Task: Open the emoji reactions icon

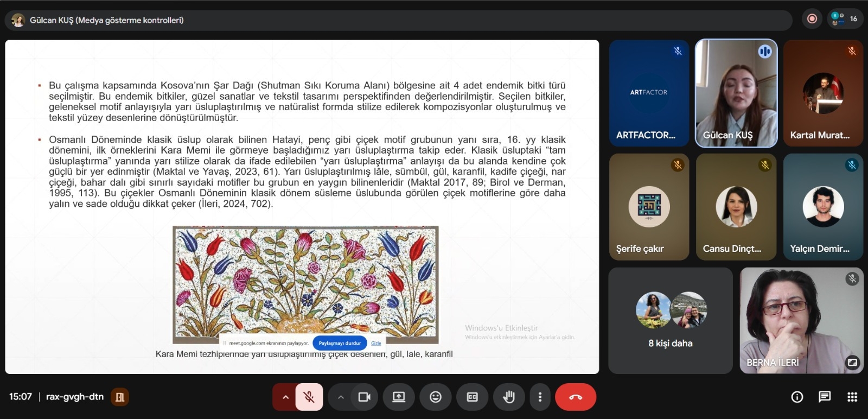Action: click(435, 397)
